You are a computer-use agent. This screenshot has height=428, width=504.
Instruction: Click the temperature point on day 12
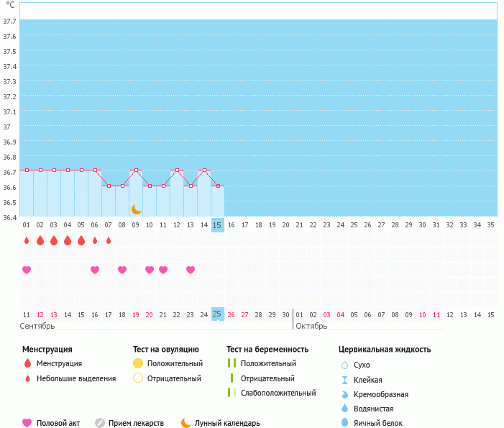pos(177,170)
